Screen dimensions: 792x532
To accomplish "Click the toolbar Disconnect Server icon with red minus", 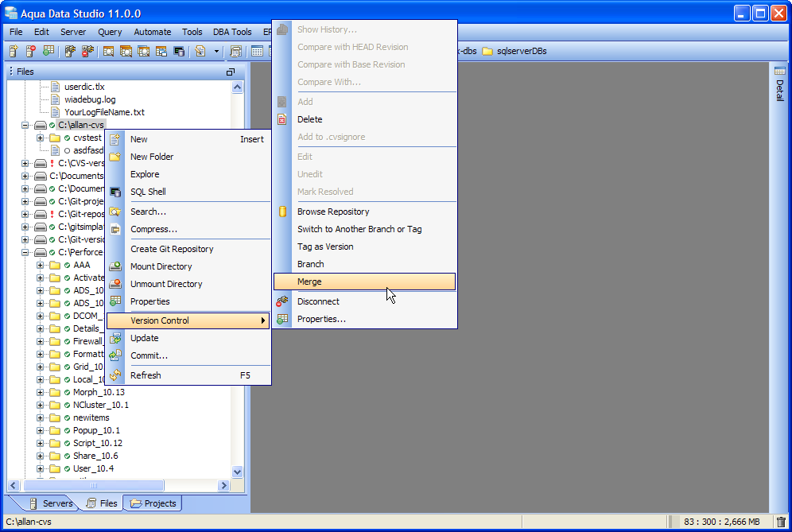I will 88,51.
